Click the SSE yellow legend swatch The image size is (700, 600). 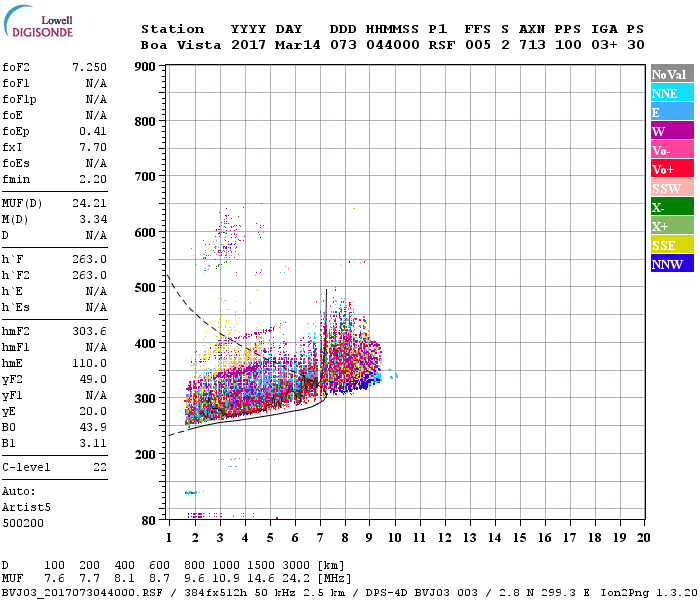[672, 245]
